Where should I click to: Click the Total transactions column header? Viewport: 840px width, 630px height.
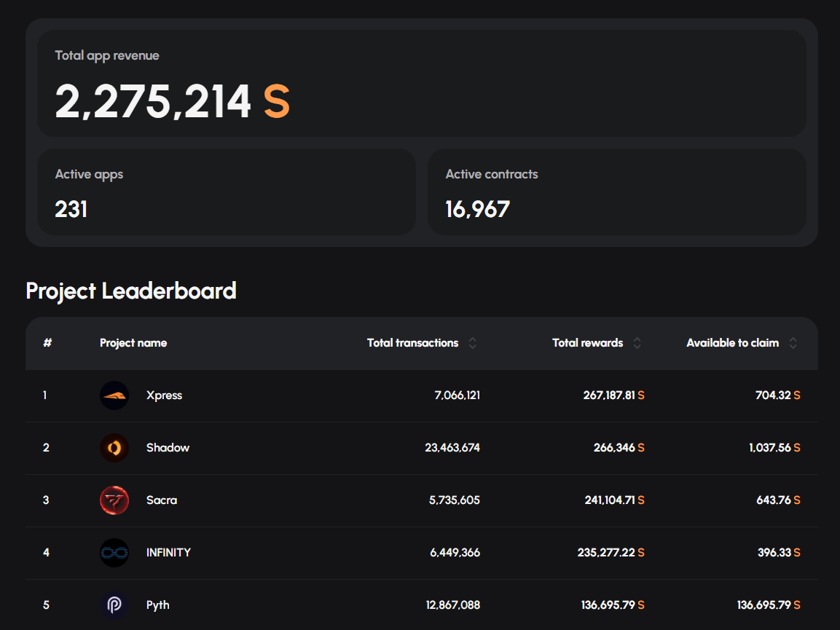[412, 343]
